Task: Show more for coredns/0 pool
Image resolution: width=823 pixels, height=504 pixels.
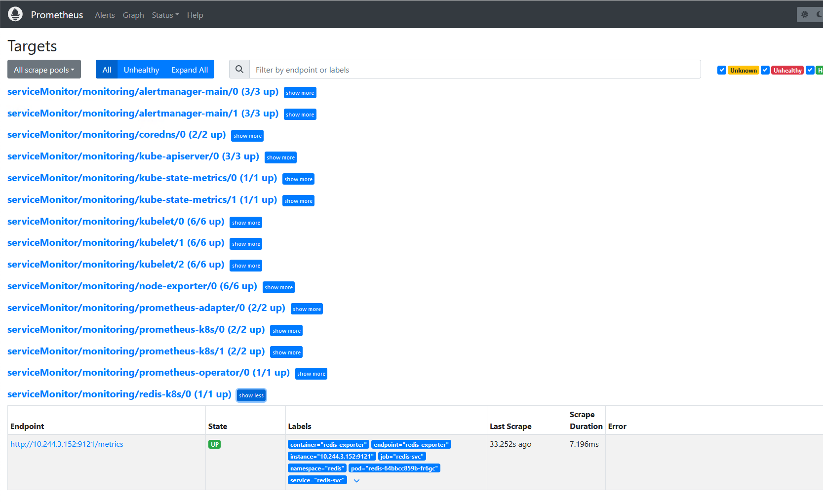Action: (247, 136)
